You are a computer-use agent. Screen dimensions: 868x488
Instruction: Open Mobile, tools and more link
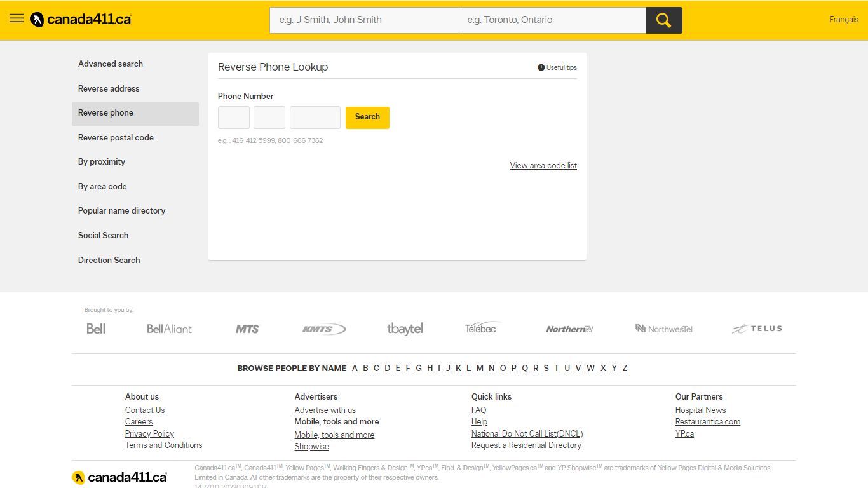(334, 435)
